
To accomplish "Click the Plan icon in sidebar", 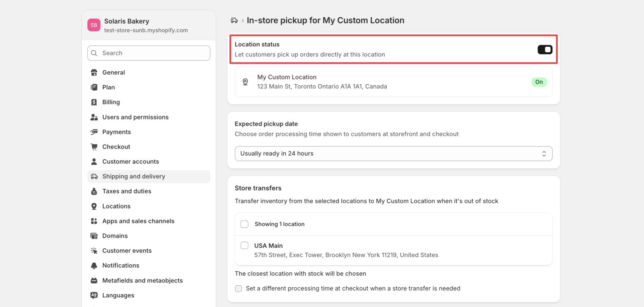I will click(94, 87).
